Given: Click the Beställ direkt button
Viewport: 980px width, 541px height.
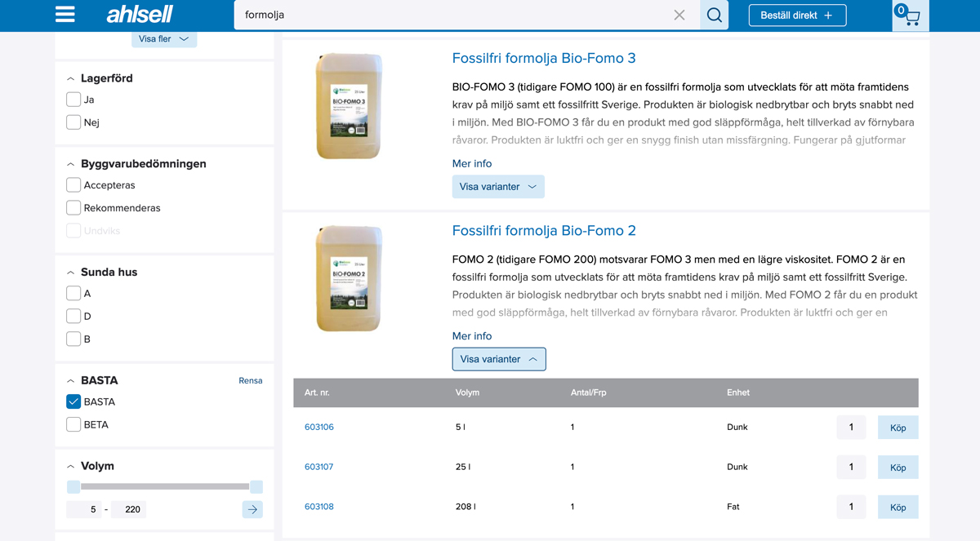Looking at the screenshot, I should coord(797,15).
